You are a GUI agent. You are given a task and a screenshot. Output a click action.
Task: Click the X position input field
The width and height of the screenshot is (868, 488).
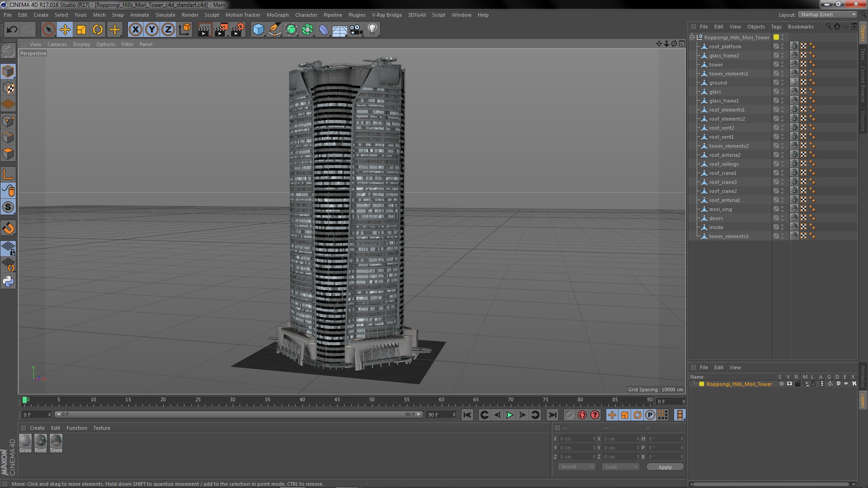576,439
